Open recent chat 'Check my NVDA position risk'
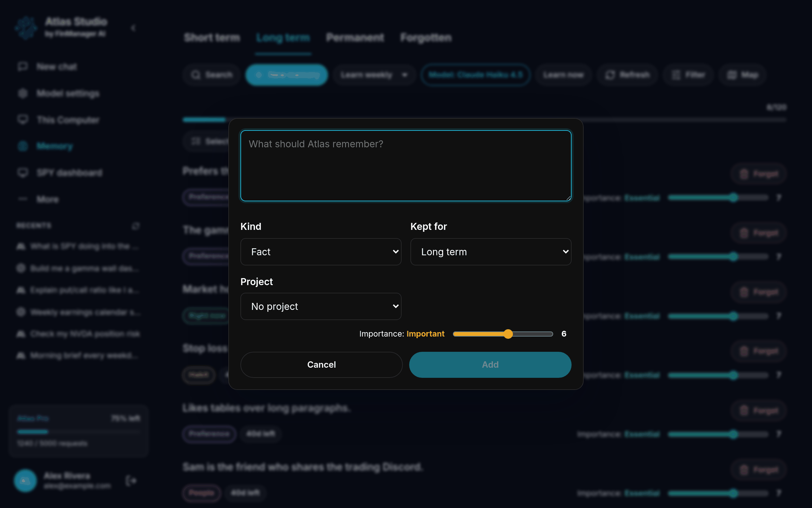Viewport: 812px width, 508px height. [x=78, y=334]
